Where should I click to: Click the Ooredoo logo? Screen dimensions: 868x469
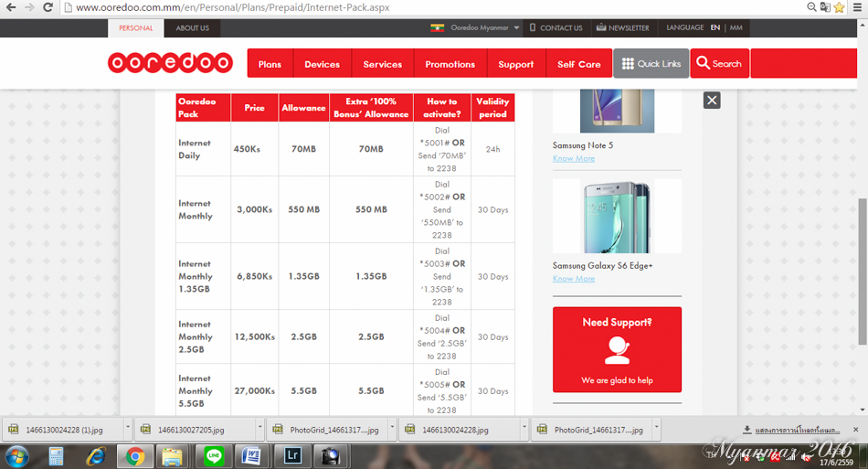[x=170, y=62]
